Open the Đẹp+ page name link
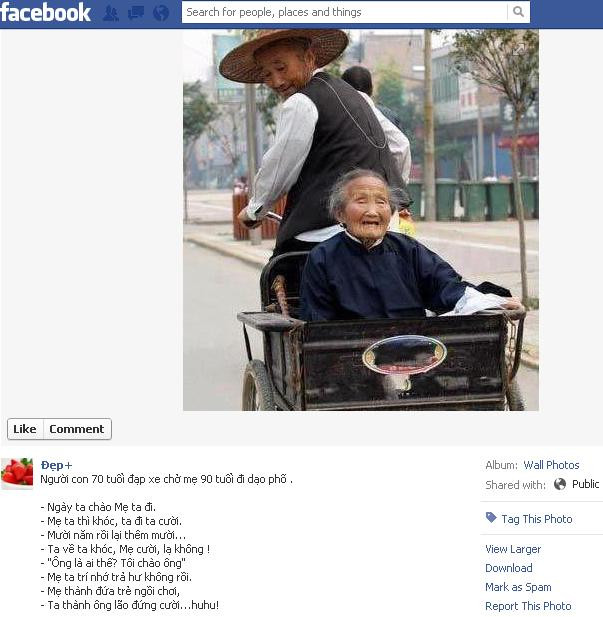This screenshot has width=603, height=617. pyautogui.click(x=56, y=465)
